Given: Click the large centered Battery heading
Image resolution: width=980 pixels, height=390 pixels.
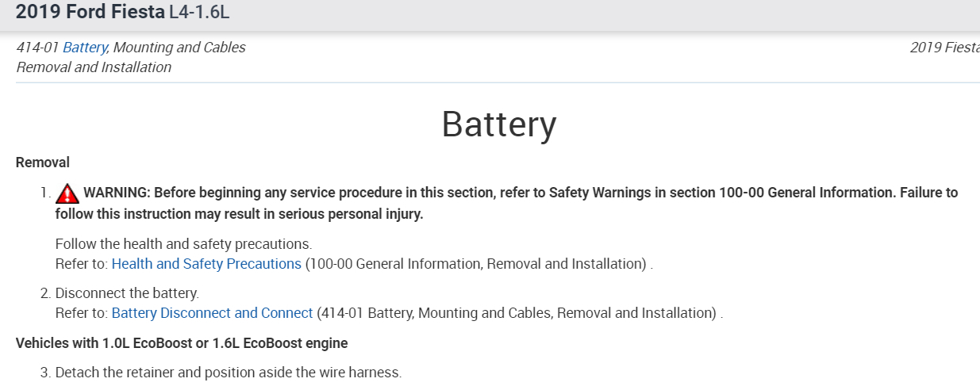Looking at the screenshot, I should [499, 124].
